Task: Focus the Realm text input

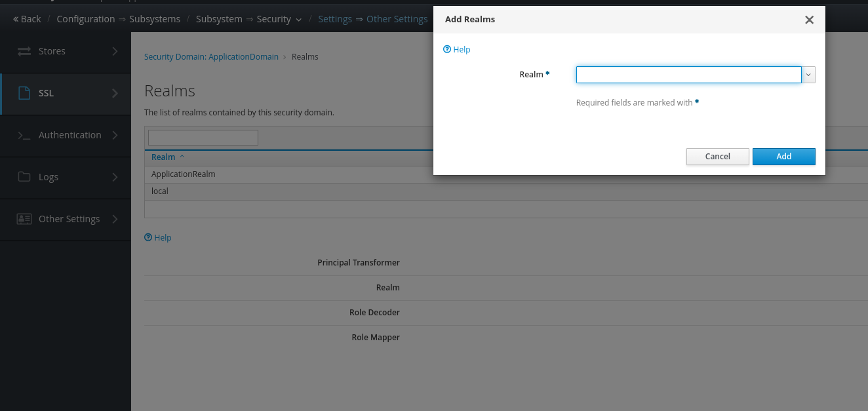Action: click(x=688, y=75)
